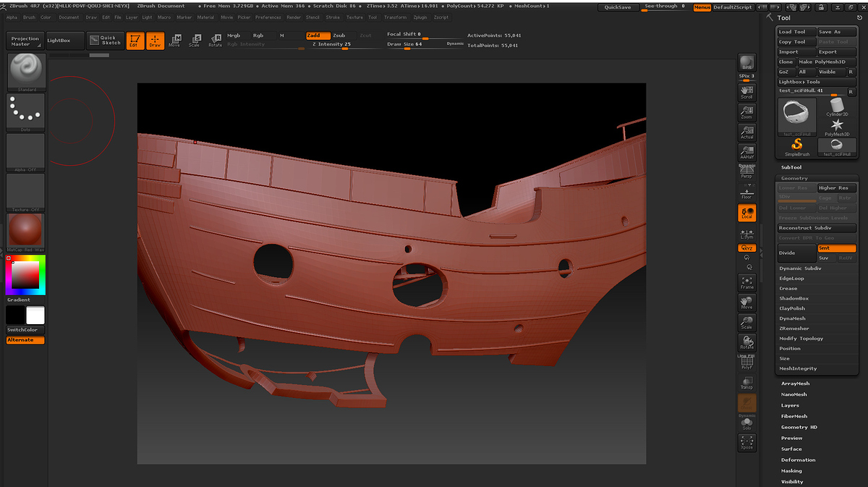This screenshot has height=487, width=868.
Task: Select the Scroll canvas icon
Action: click(746, 92)
